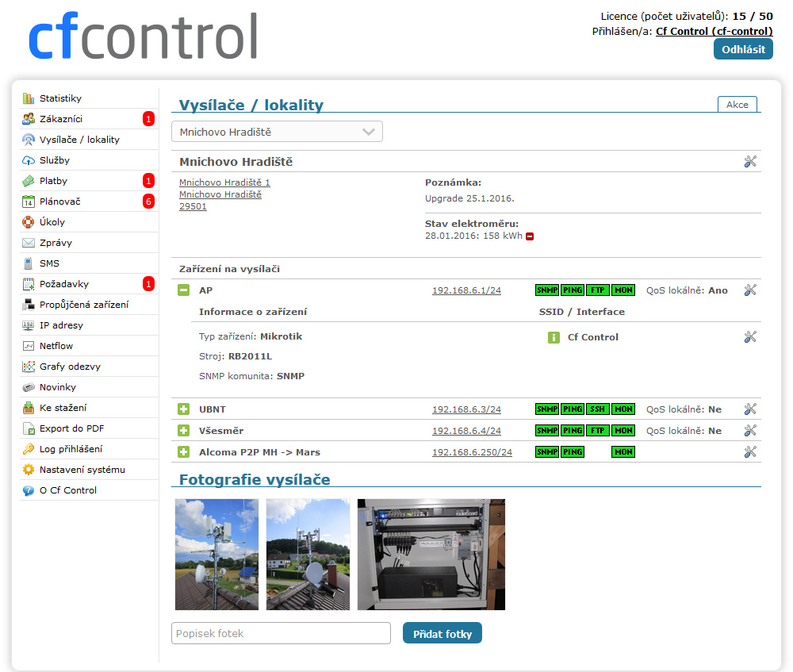
Task: Click the SSH badge of UBNT row
Action: click(x=597, y=409)
